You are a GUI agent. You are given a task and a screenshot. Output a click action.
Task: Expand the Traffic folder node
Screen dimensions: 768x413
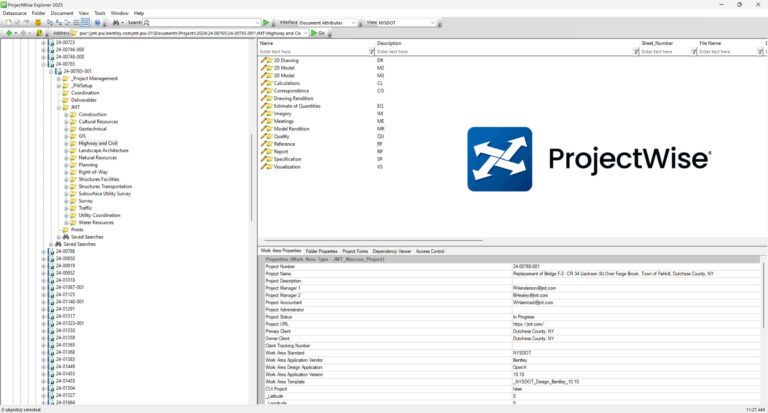coord(66,208)
